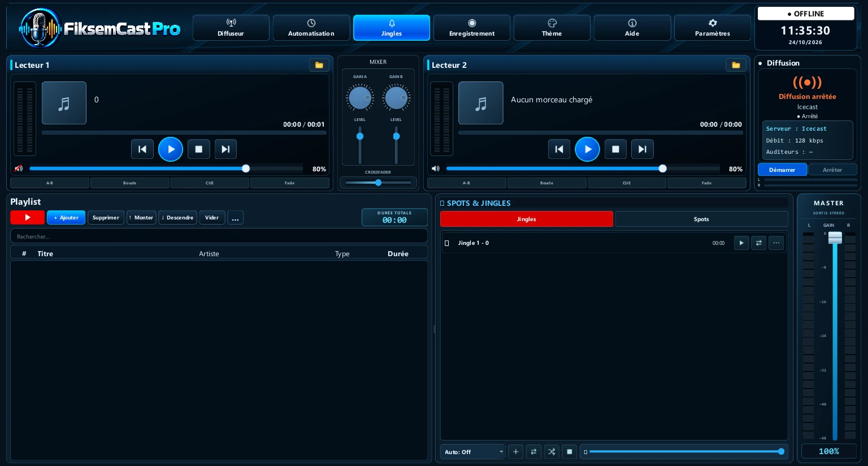
Task: Start playback in Lecteur 2
Action: [587, 149]
